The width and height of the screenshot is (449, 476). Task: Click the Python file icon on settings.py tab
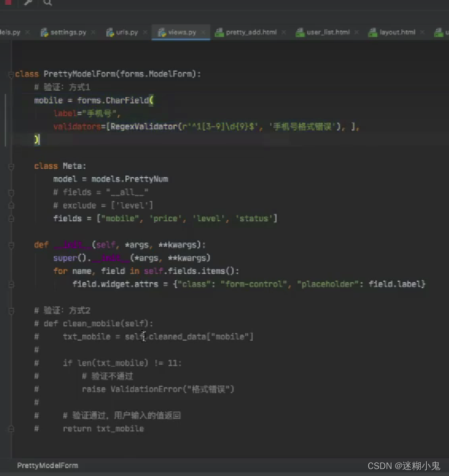click(45, 32)
